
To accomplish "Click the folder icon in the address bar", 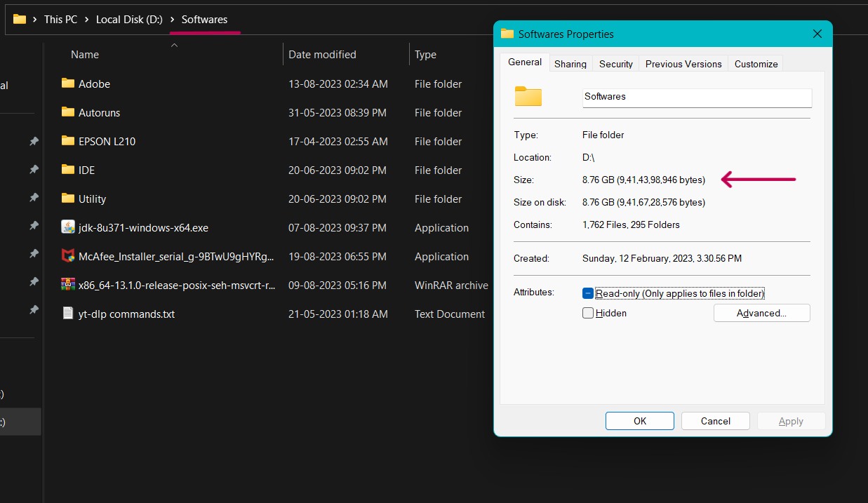I will [18, 19].
